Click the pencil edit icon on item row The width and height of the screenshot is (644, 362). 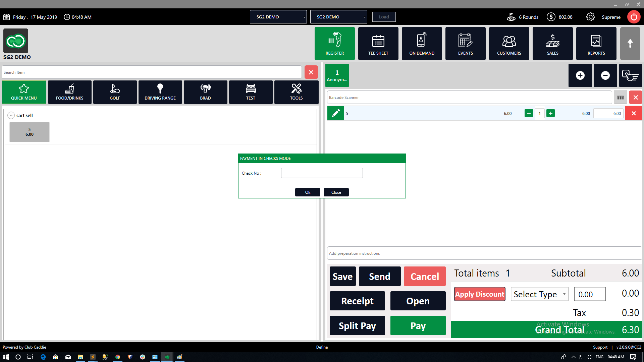tap(335, 113)
